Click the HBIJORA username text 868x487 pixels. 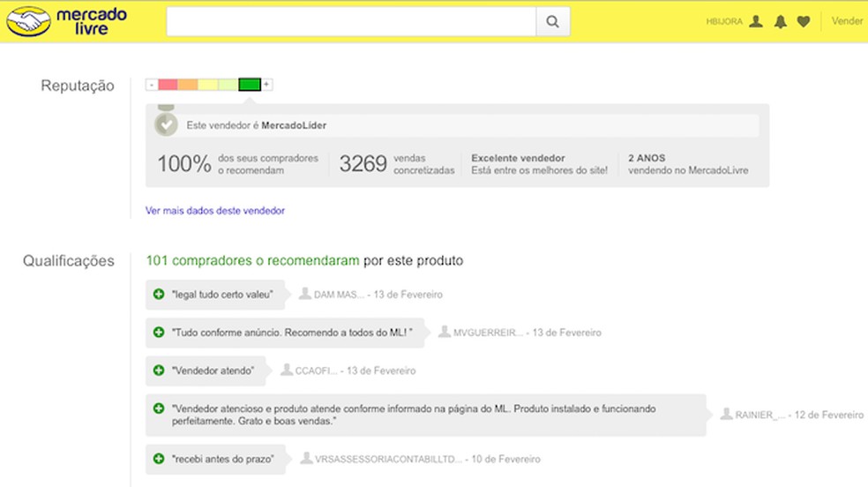724,21
